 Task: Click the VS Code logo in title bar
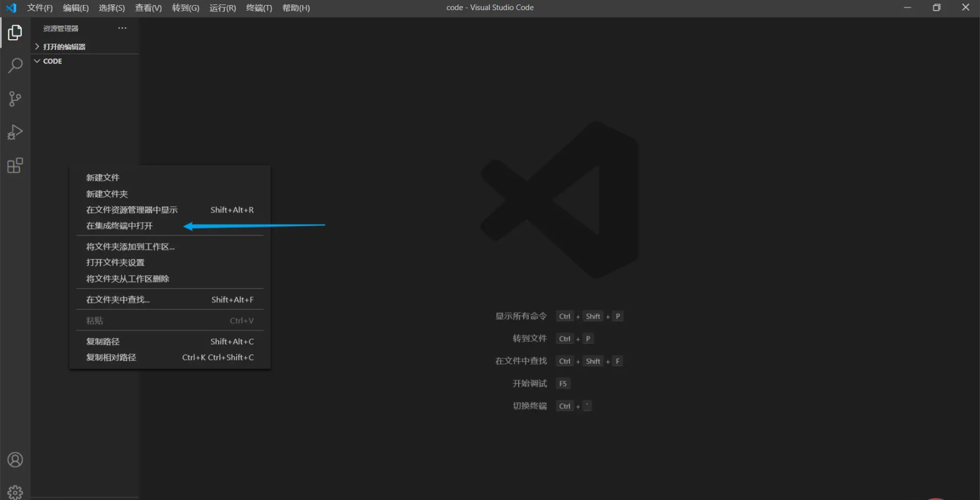click(x=11, y=8)
